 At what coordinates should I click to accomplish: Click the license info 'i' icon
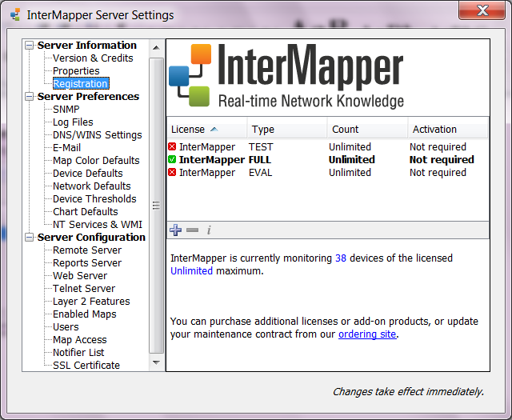(x=209, y=230)
